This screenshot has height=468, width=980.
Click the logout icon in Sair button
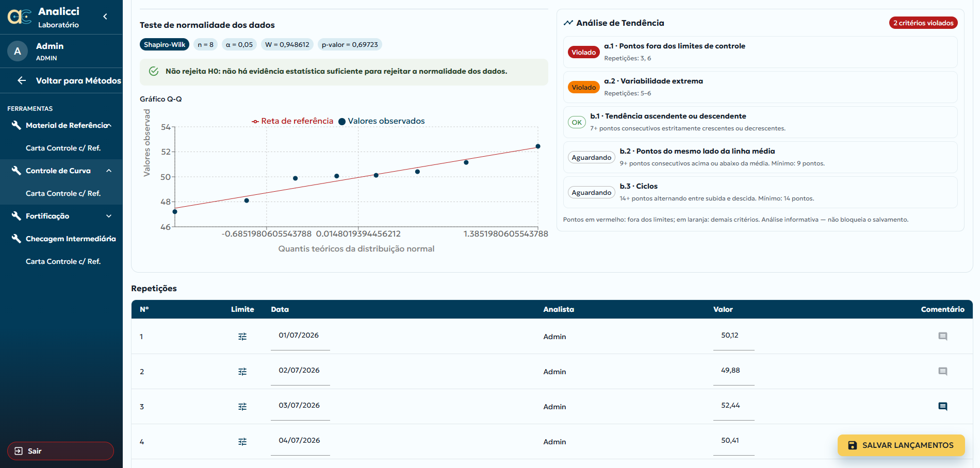coord(19,451)
